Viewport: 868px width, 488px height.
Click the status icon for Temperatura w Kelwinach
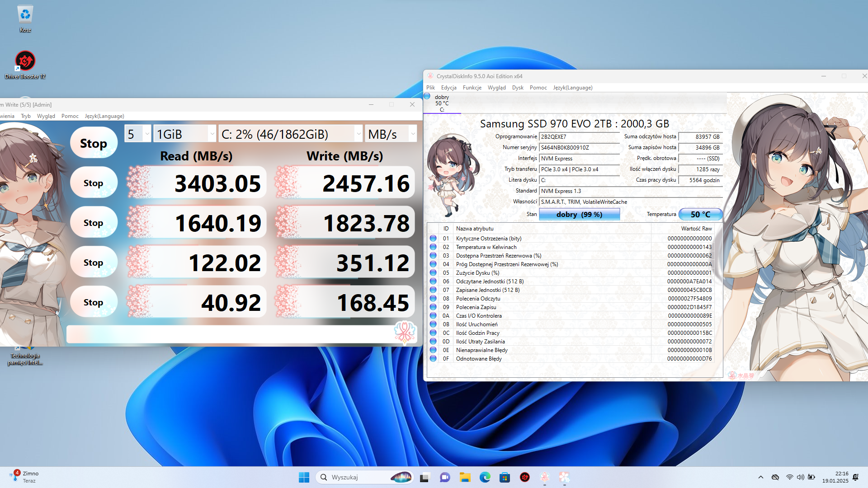click(433, 247)
